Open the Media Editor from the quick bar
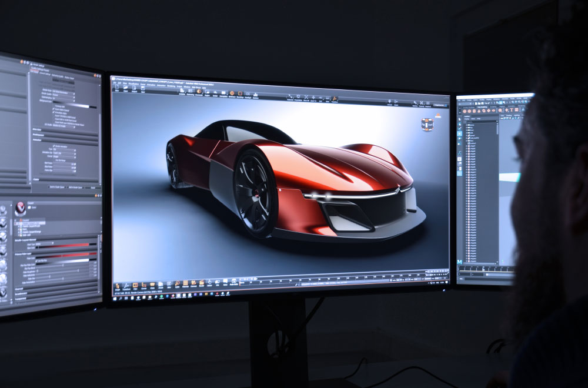 click(233, 282)
